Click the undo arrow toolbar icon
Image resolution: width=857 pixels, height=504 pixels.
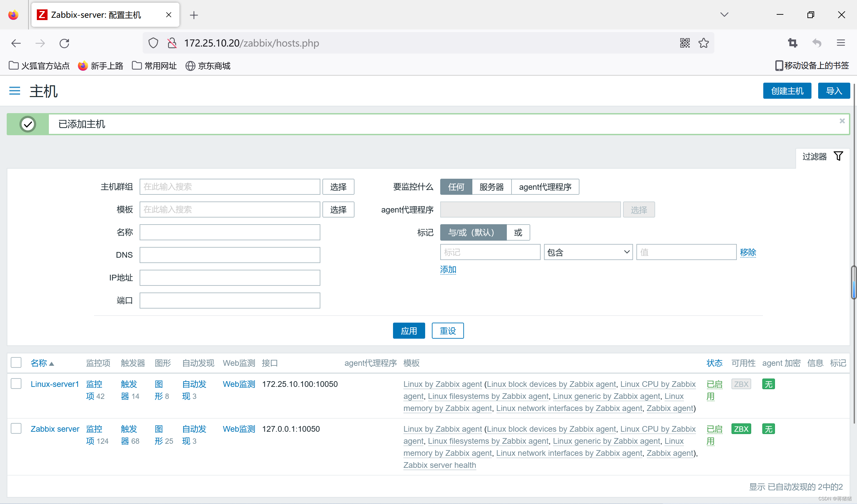[x=817, y=43]
